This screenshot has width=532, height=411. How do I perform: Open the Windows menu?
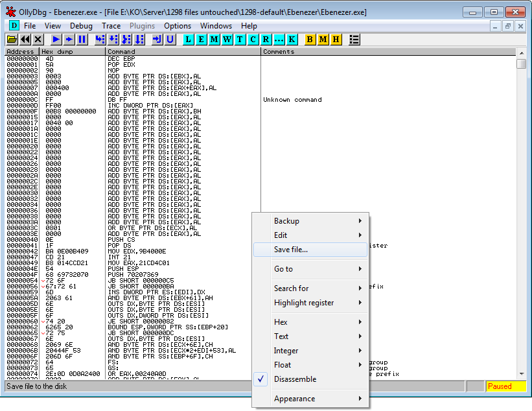pyautogui.click(x=216, y=26)
